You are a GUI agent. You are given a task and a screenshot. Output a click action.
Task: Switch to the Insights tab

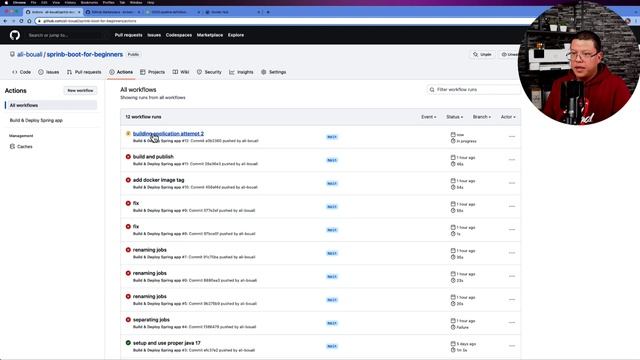click(241, 72)
